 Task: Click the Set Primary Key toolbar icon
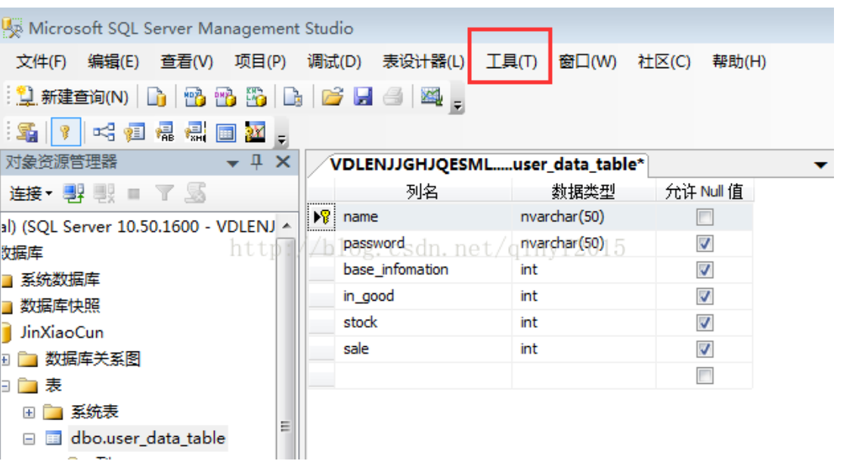(65, 133)
